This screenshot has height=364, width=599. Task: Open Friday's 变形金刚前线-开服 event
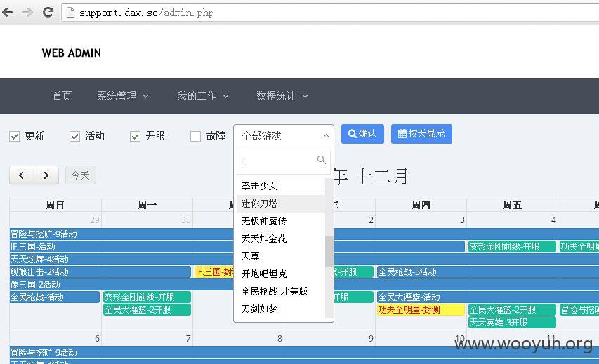click(512, 246)
